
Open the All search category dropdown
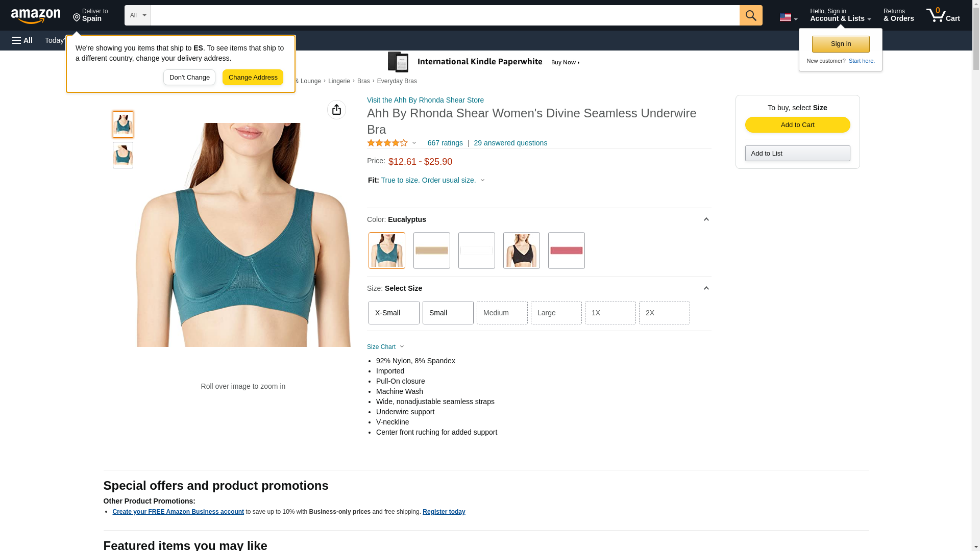tap(137, 15)
